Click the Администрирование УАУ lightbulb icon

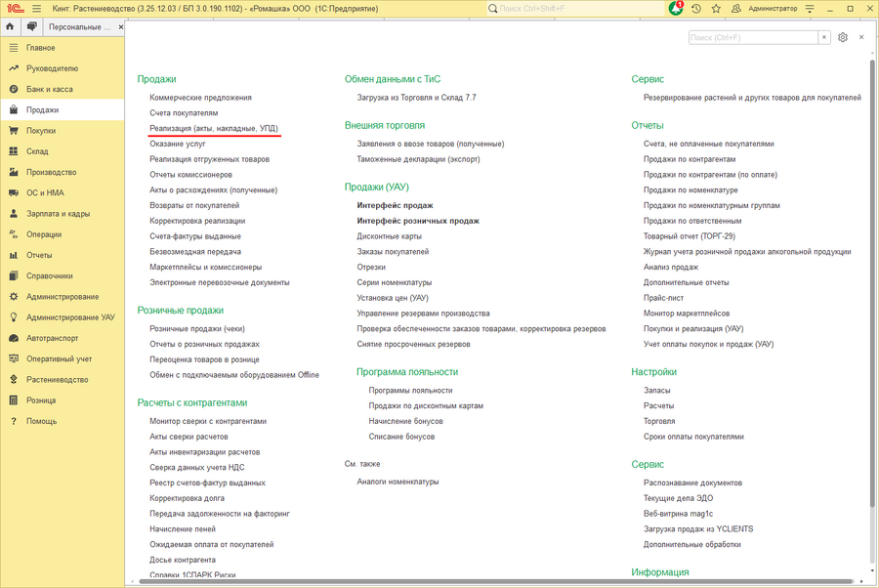(x=14, y=317)
